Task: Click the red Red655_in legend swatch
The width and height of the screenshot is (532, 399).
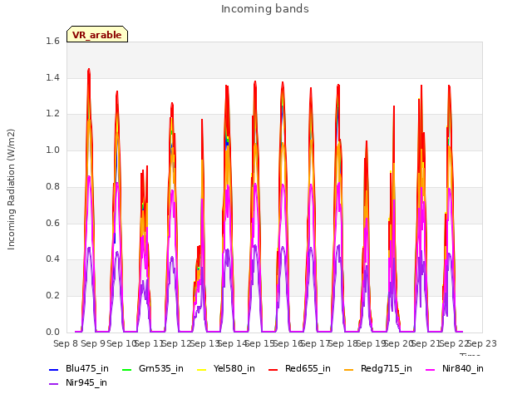Action: (273, 369)
